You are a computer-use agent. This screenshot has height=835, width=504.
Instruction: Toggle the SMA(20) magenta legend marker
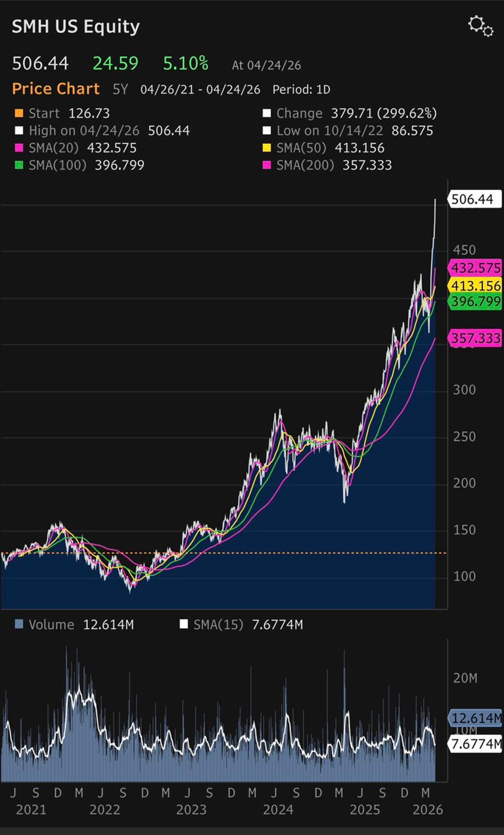[19, 148]
